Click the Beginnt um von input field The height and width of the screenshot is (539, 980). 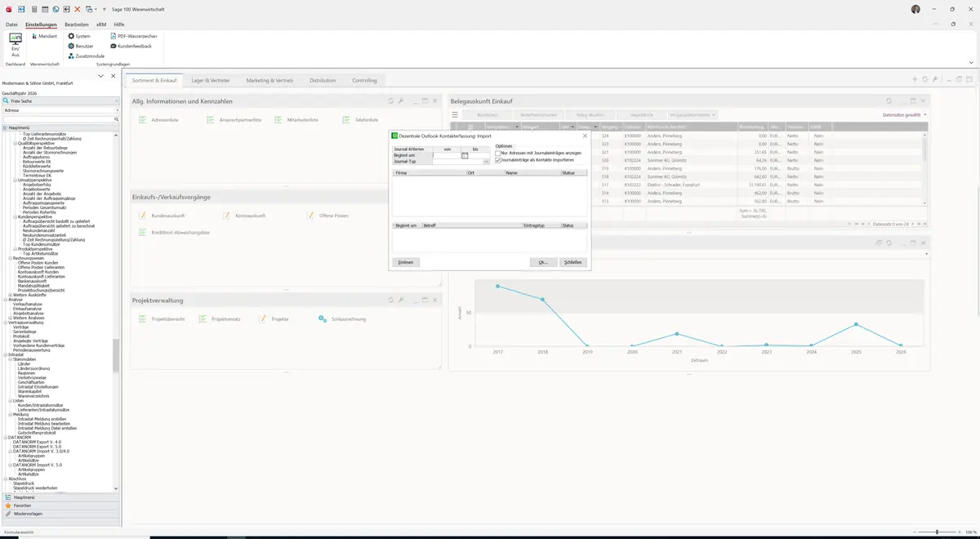[447, 155]
